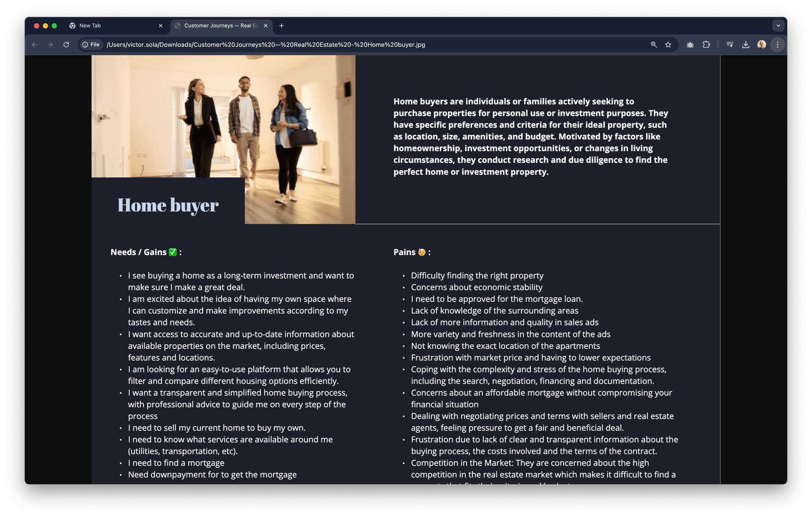Close the New Tab tab

[x=161, y=26]
